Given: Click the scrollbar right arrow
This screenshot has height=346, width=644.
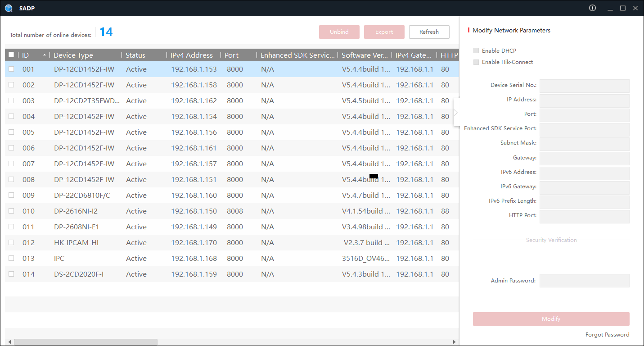Looking at the screenshot, I should [x=454, y=342].
